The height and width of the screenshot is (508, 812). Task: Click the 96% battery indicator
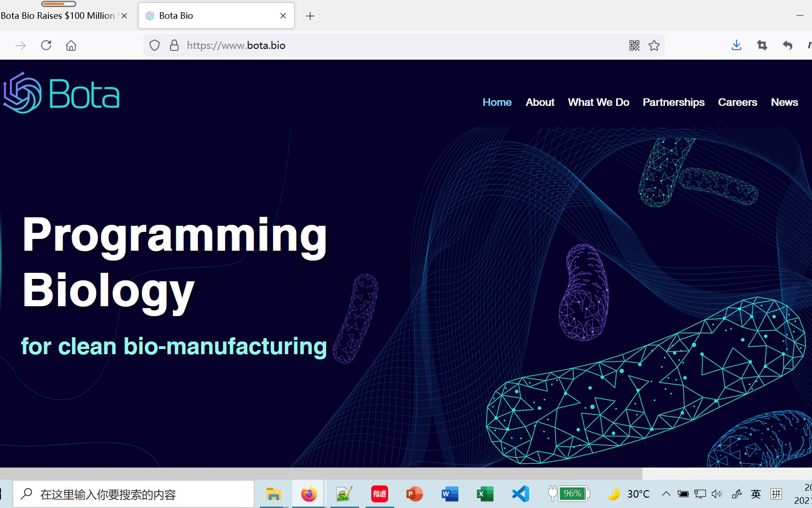(x=569, y=493)
